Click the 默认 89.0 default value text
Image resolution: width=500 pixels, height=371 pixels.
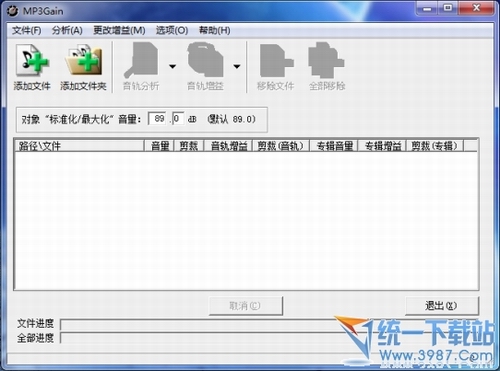tap(232, 119)
